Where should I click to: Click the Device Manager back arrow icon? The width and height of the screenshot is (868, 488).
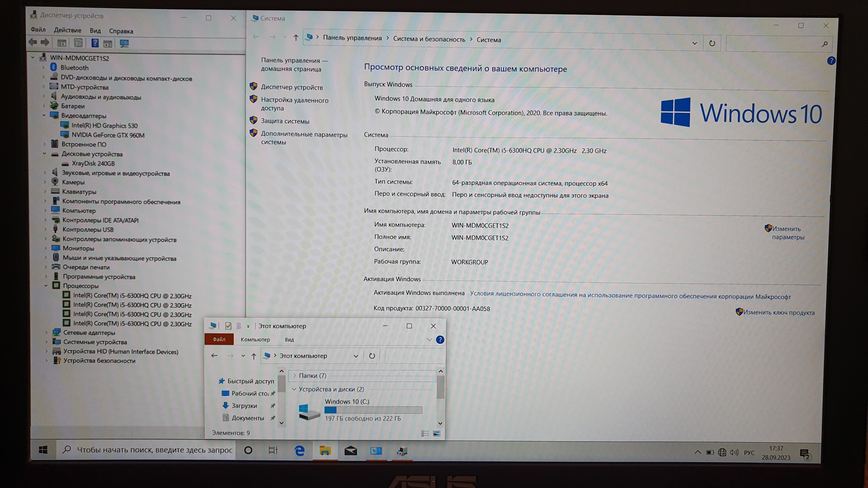point(33,42)
